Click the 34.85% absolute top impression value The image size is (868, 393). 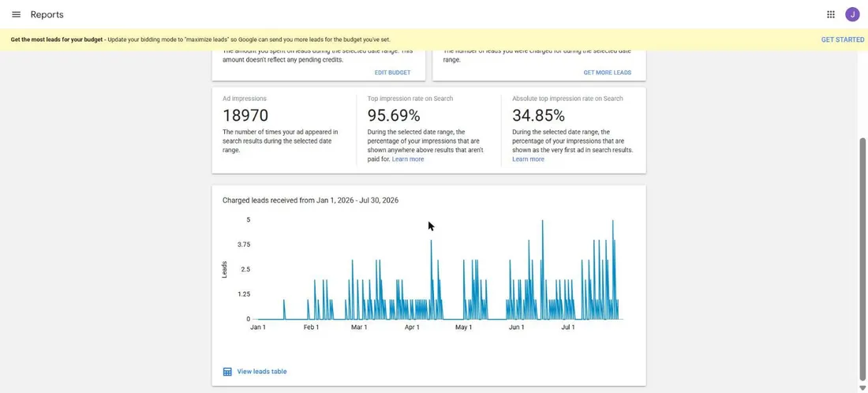[x=538, y=116]
